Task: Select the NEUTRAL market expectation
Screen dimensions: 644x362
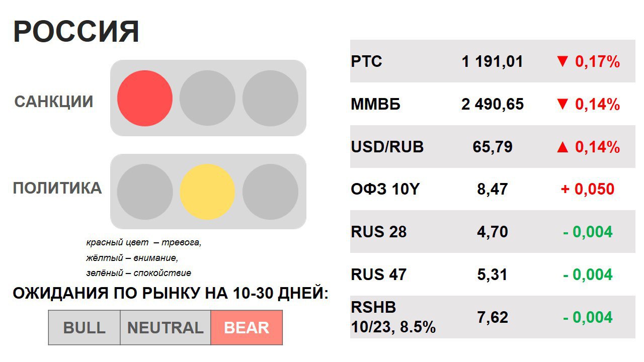Action: point(166,328)
